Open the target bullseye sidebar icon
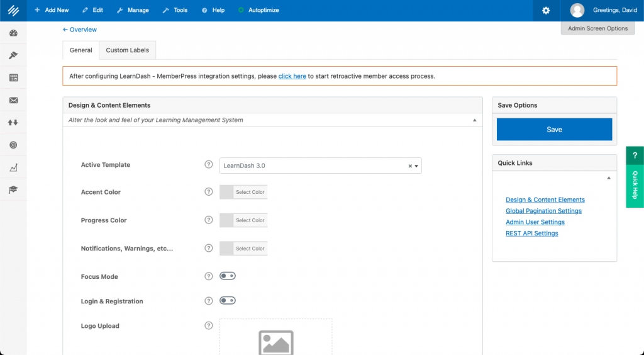This screenshot has width=644, height=355. (13, 145)
